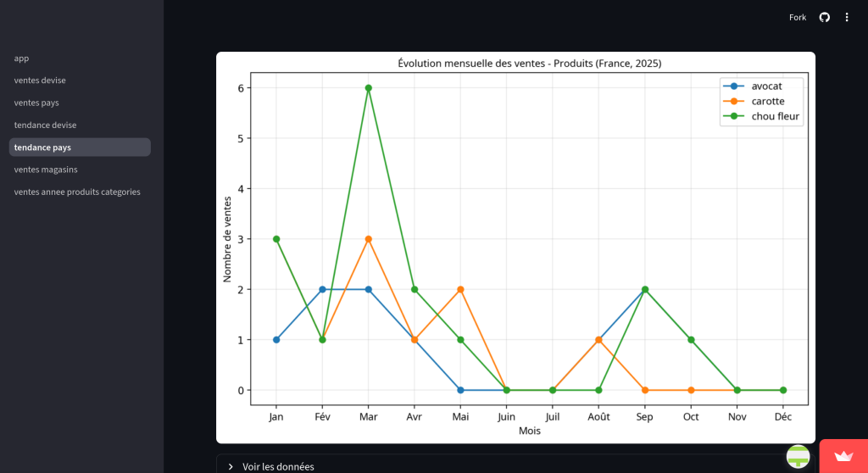
Task: Go to ventes devise page
Action: pos(40,81)
